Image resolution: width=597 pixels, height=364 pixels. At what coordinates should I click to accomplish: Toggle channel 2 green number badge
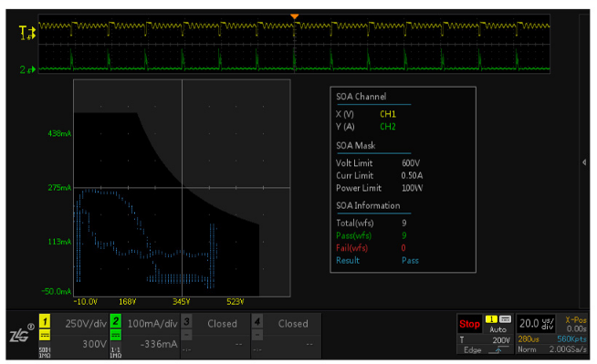pyautogui.click(x=116, y=321)
